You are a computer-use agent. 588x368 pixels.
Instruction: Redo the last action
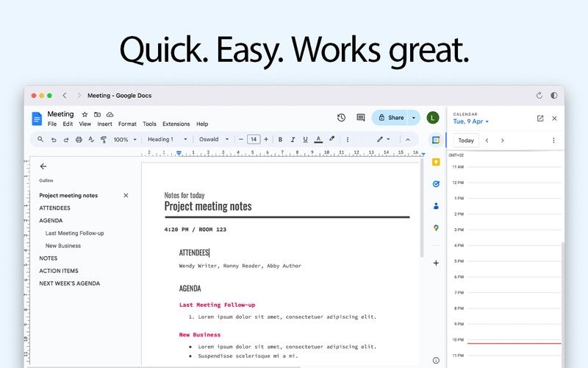(x=66, y=140)
